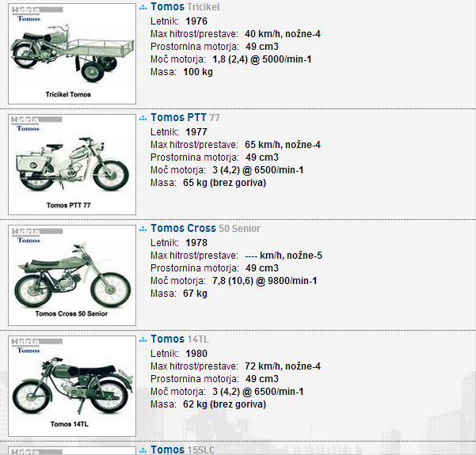Open the Tomos PTT 77 title link
This screenshot has width=476, height=455.
point(185,117)
